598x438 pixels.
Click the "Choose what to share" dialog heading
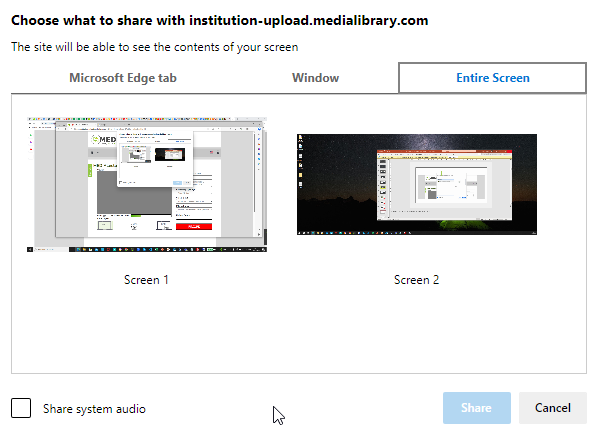220,20
